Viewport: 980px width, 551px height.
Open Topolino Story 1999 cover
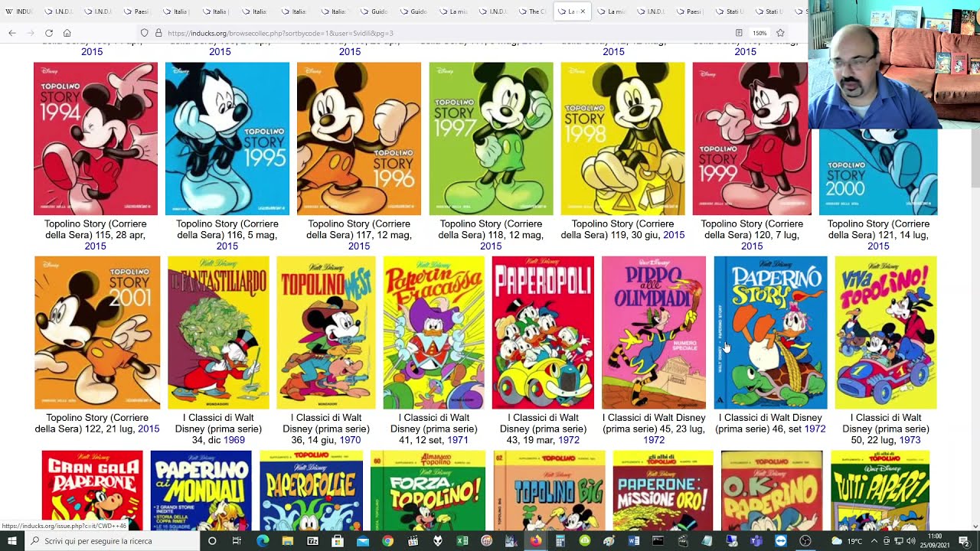pos(751,139)
